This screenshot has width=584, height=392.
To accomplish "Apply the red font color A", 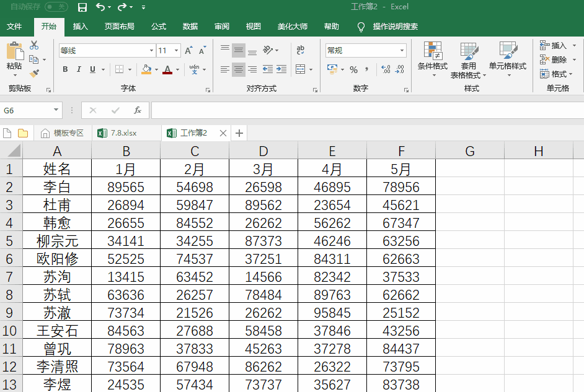I will point(167,69).
